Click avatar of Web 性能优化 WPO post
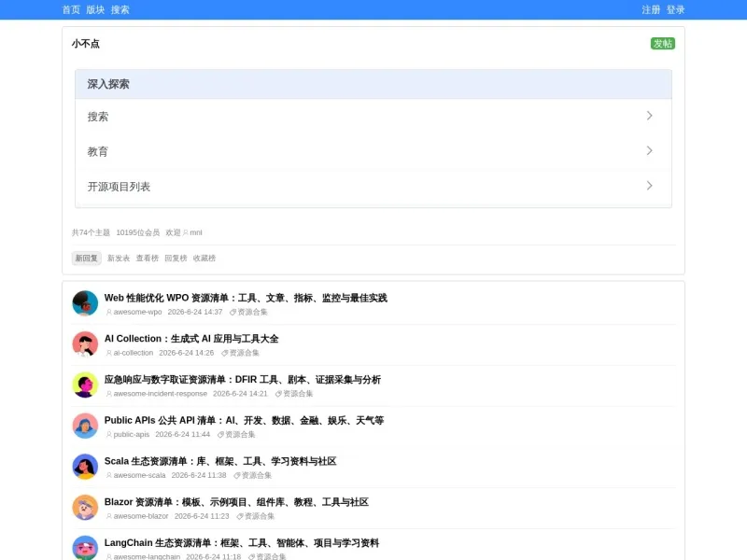This screenshot has height=560, width=747. click(x=85, y=303)
